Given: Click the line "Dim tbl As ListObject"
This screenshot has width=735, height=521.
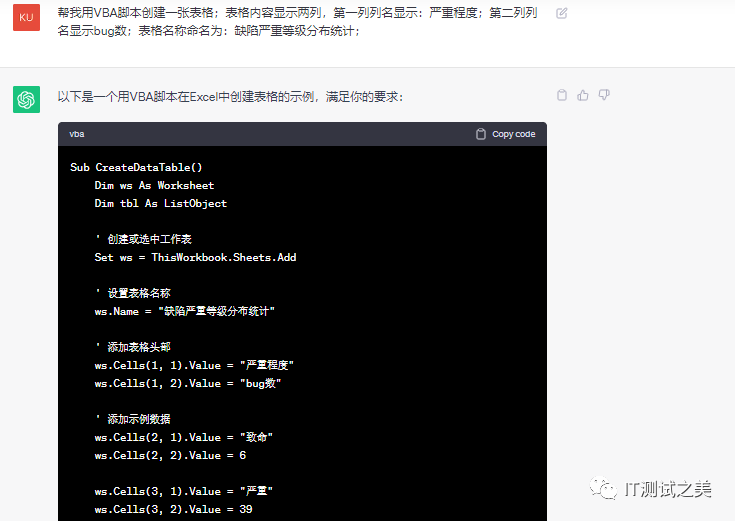Looking at the screenshot, I should point(161,204).
